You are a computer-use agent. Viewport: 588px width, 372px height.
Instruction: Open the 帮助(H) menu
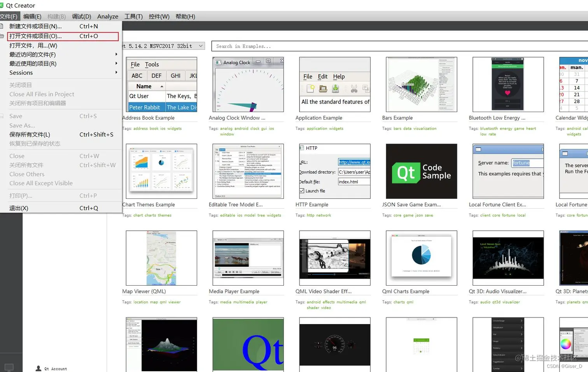tap(185, 16)
